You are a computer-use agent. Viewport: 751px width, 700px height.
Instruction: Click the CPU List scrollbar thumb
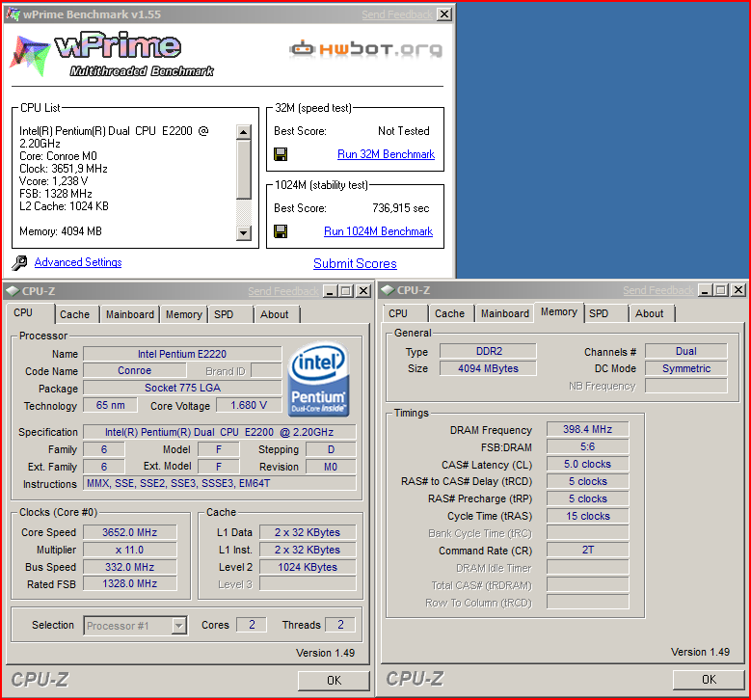coord(244,169)
